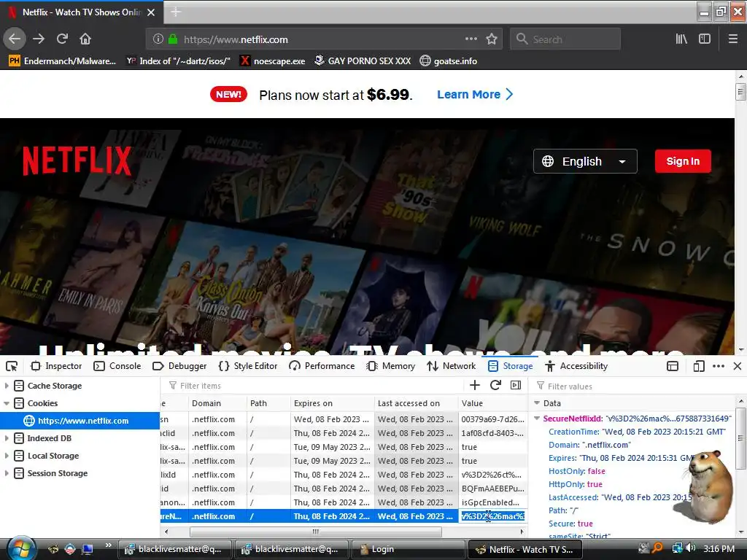Switch to the Debugger tab

pos(179,366)
